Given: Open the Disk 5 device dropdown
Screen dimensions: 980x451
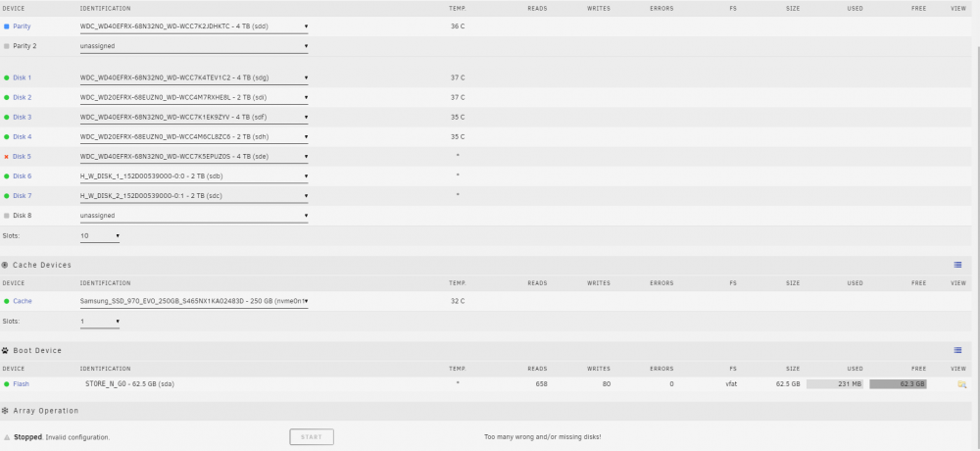Looking at the screenshot, I should [194, 157].
